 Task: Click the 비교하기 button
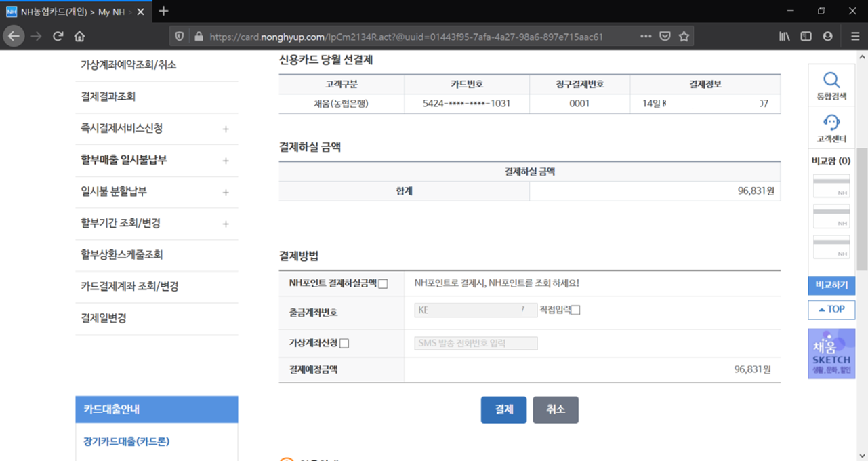[831, 285]
